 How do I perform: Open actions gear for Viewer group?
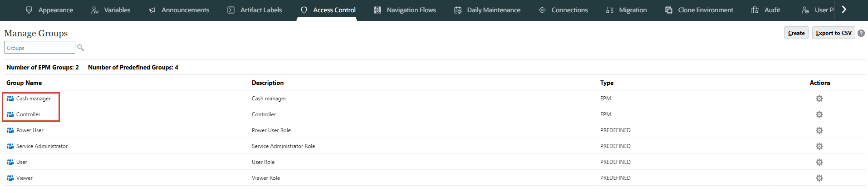[819, 178]
